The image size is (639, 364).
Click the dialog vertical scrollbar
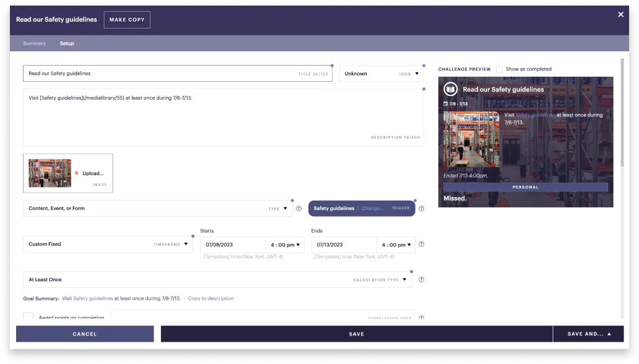(622, 112)
